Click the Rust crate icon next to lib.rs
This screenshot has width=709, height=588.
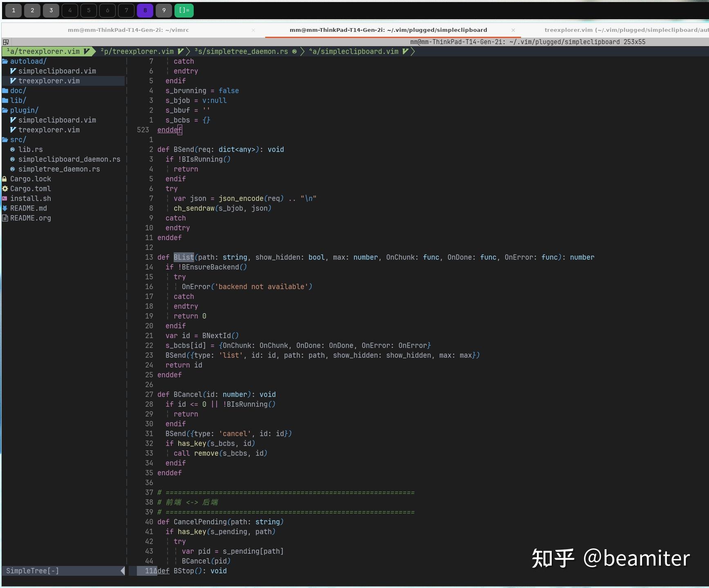13,149
